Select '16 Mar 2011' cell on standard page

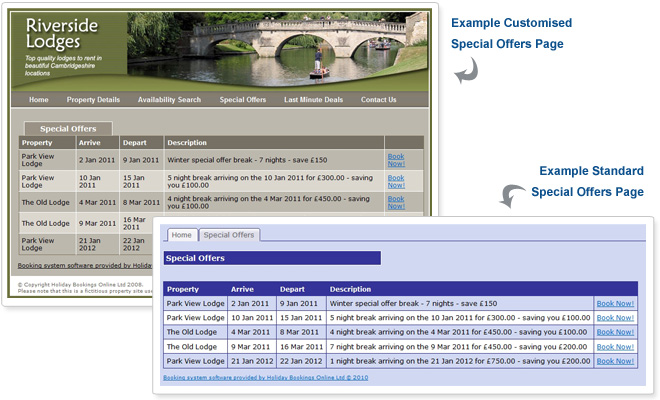[x=301, y=347]
